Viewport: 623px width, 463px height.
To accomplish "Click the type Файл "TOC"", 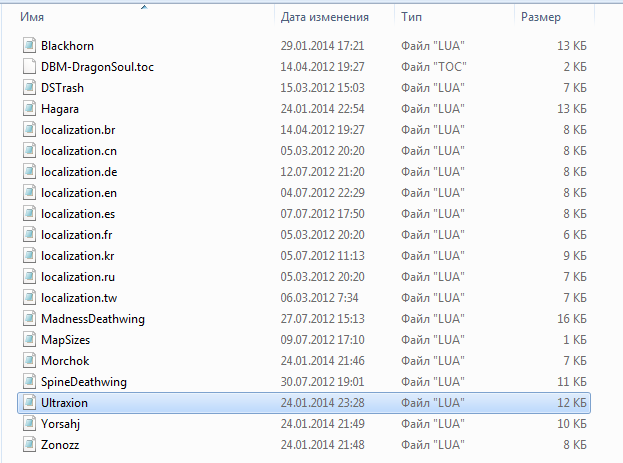I will (x=433, y=67).
